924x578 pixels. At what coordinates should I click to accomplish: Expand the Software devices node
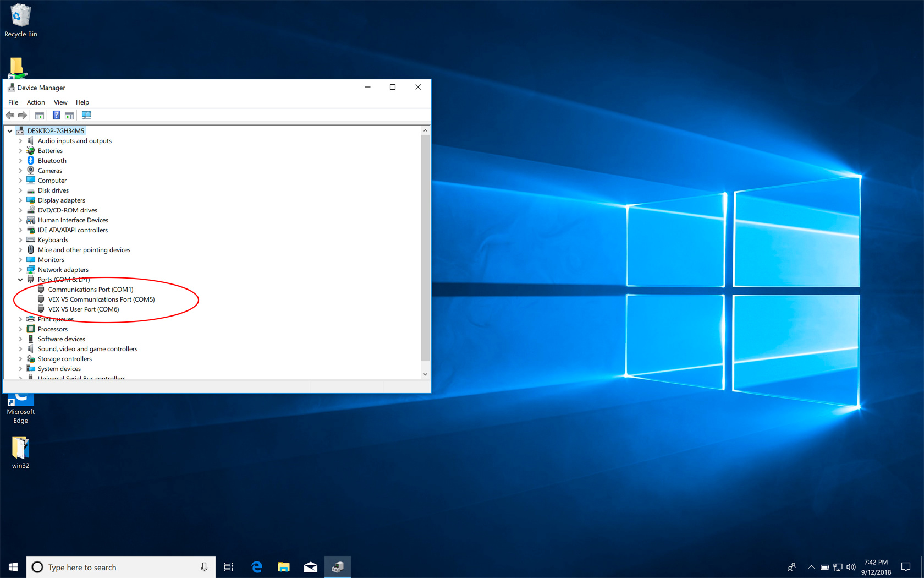coord(20,339)
